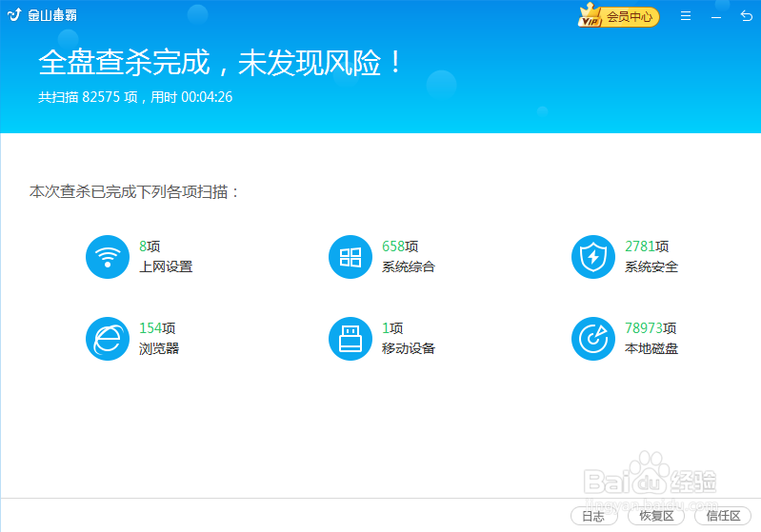Click the 浏览器 browser icon
The height and width of the screenshot is (532, 761).
click(x=108, y=339)
